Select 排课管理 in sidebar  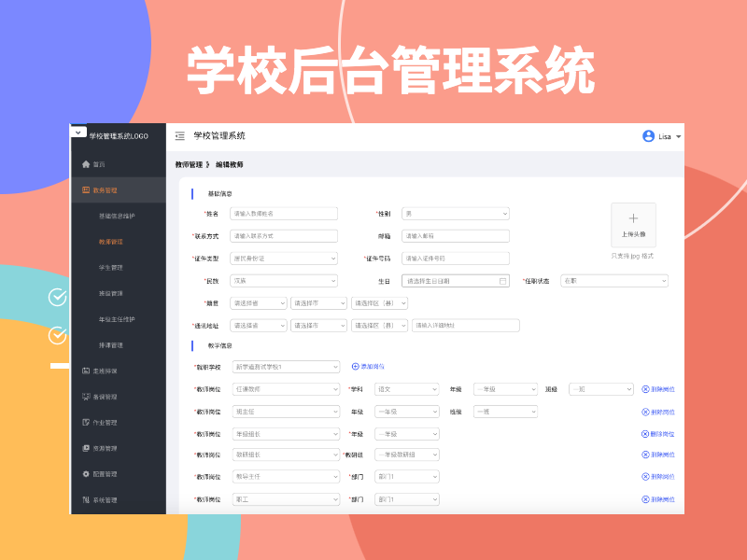pos(110,345)
